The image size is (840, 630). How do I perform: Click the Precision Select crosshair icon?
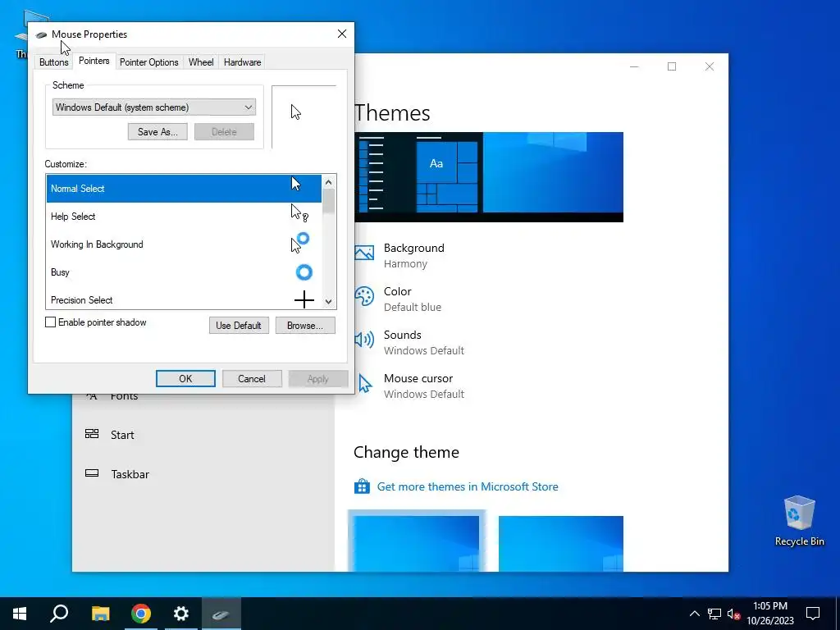(x=304, y=299)
